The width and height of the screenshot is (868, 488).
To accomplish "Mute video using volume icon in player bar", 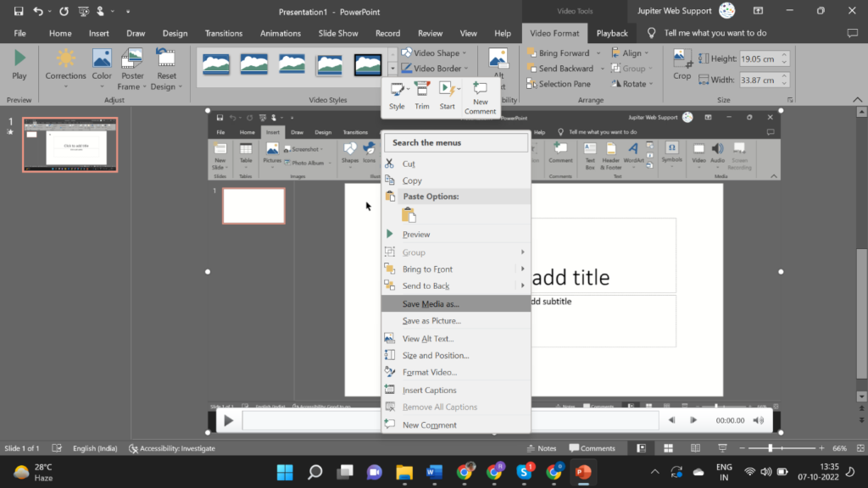I will pos(759,420).
